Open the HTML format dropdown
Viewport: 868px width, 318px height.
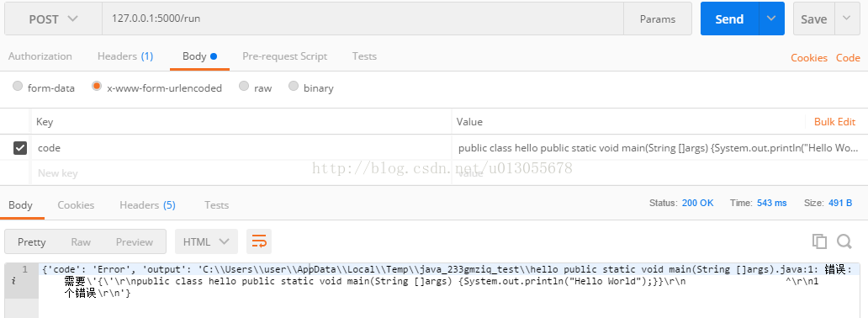pyautogui.click(x=206, y=241)
